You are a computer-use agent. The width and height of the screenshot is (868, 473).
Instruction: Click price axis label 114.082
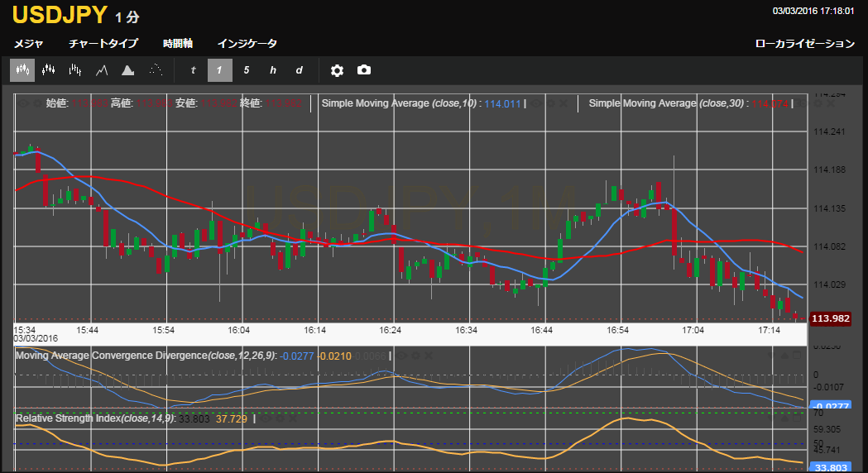(x=830, y=246)
